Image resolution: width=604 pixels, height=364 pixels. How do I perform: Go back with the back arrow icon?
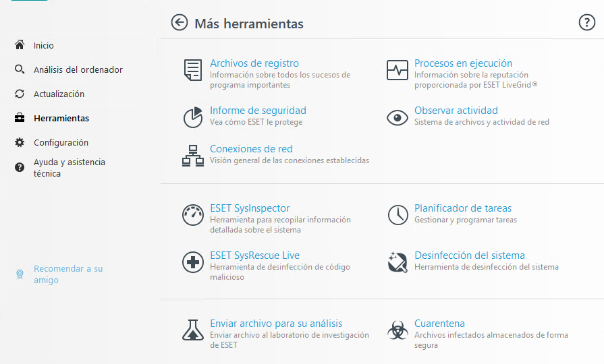(x=180, y=23)
